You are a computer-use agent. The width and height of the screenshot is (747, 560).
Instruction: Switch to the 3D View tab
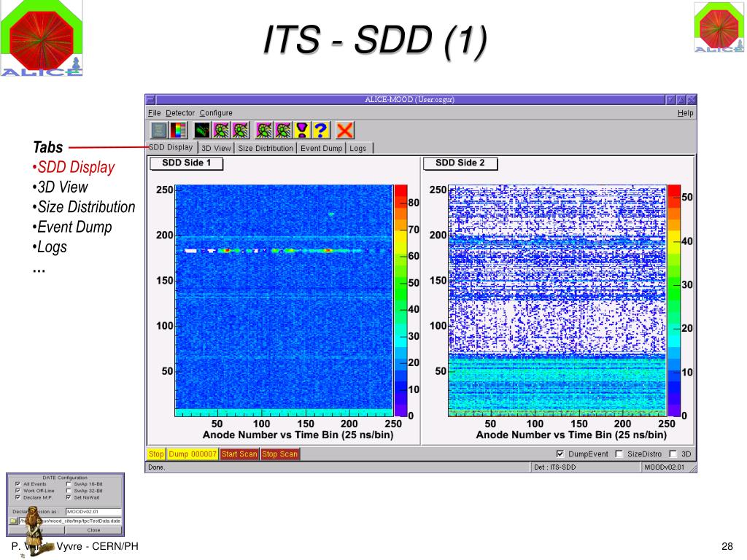(x=216, y=148)
